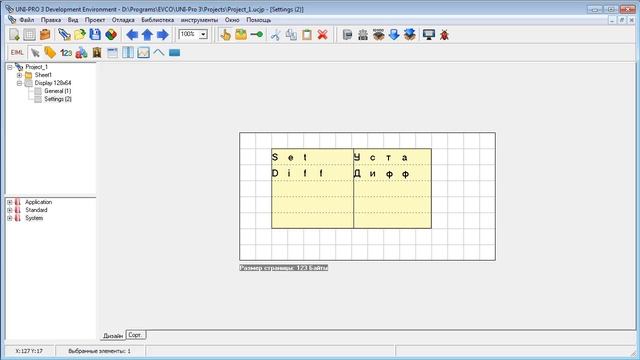
Task: Collapse the Display 128x64 node
Action: pyautogui.click(x=19, y=83)
